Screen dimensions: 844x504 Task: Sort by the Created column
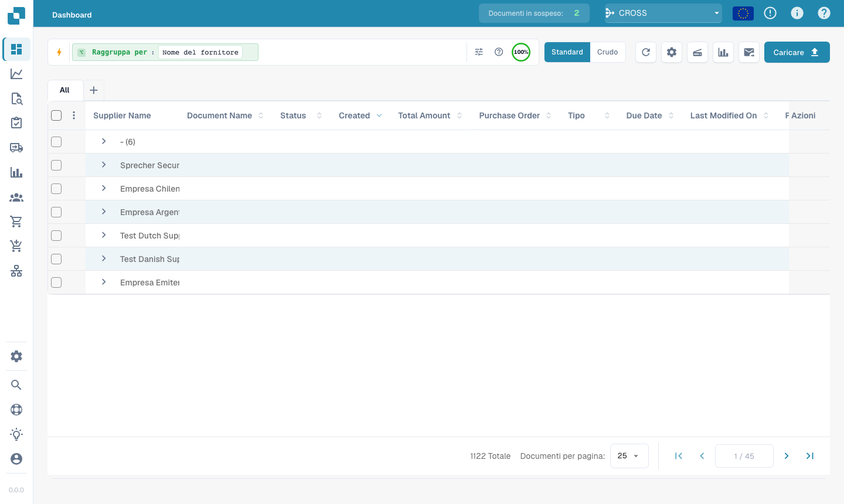(360, 115)
